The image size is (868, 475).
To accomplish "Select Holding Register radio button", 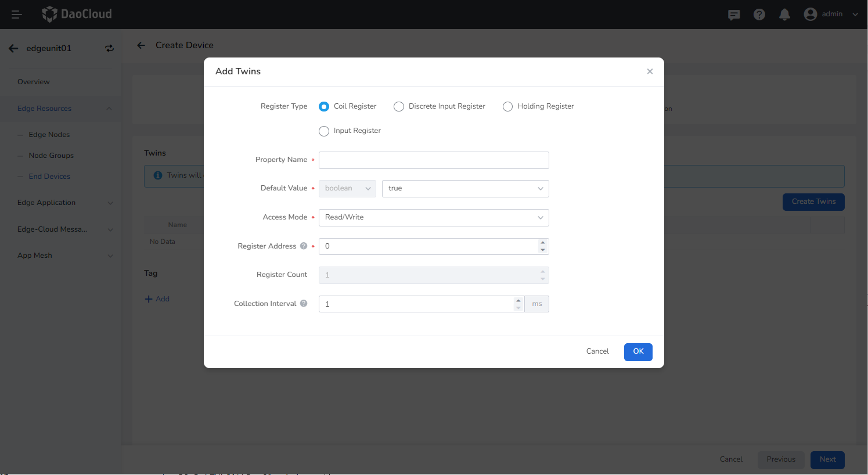I will [x=507, y=107].
